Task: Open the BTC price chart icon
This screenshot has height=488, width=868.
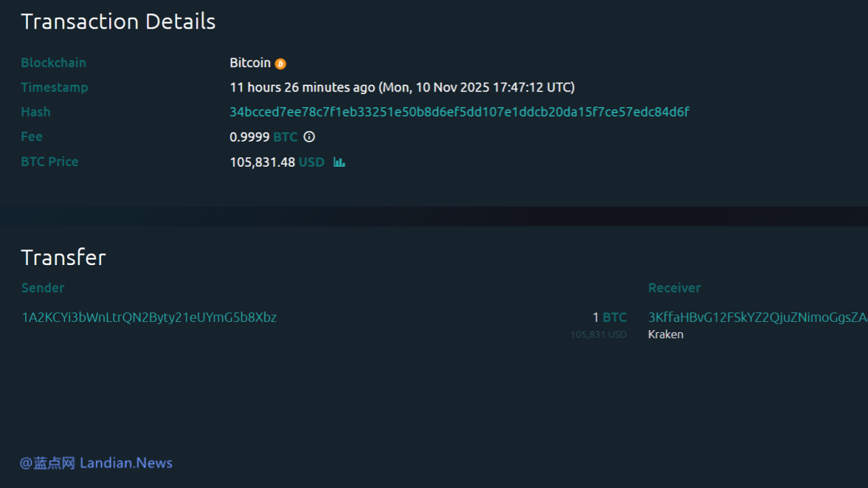Action: pos(339,162)
